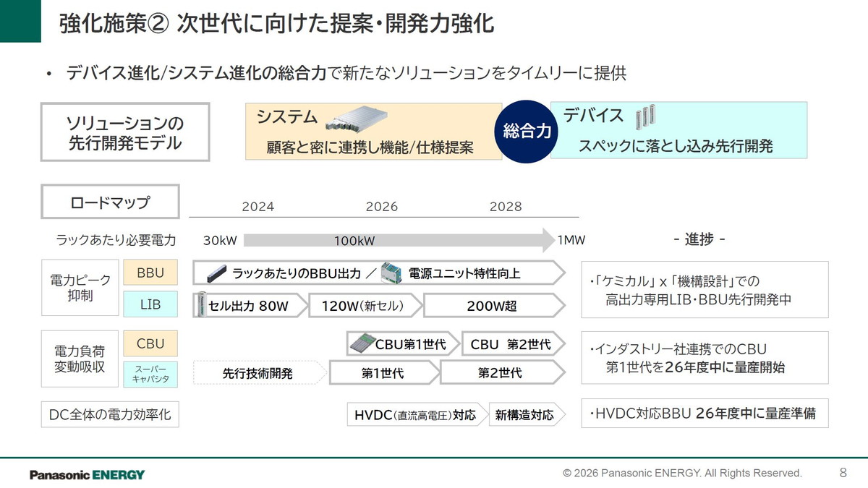Image resolution: width=868 pixels, height=488 pixels.
Task: Click 顧客と密に連携し機能/仕様提案 text
Action: [370, 147]
